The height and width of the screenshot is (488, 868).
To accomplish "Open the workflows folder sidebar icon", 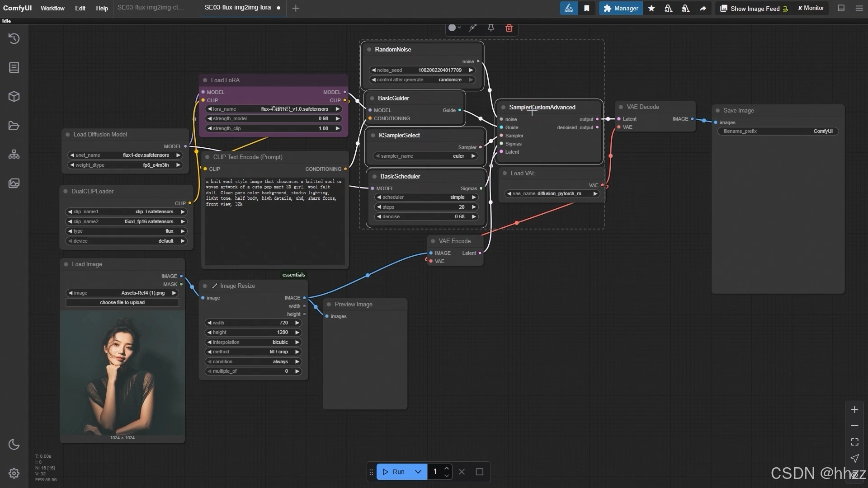I will click(14, 126).
